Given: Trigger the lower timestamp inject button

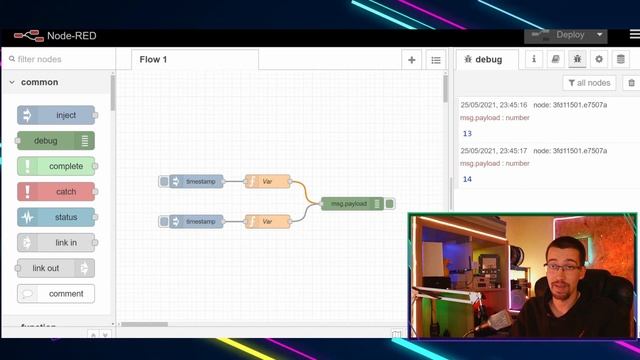Looking at the screenshot, I should (x=164, y=221).
